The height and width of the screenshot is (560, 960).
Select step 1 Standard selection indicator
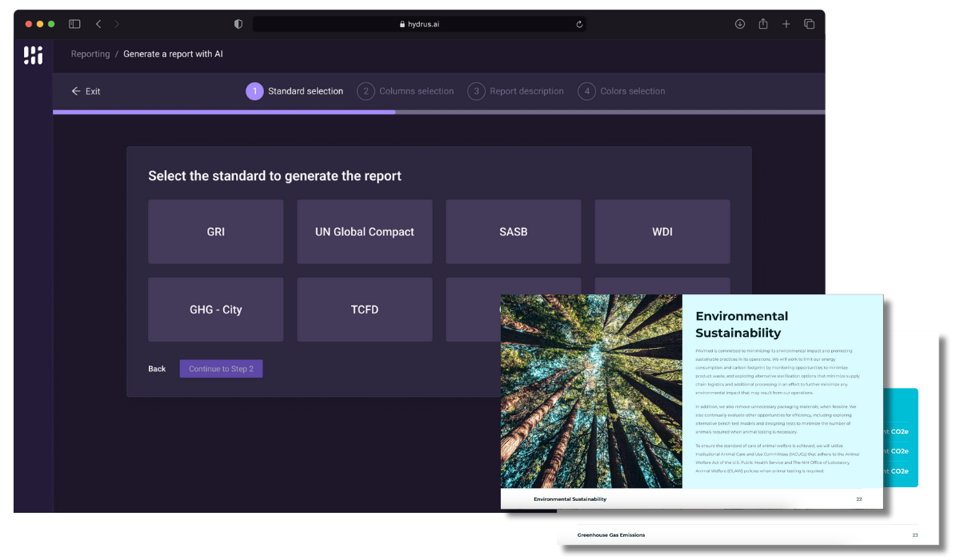pyautogui.click(x=295, y=91)
